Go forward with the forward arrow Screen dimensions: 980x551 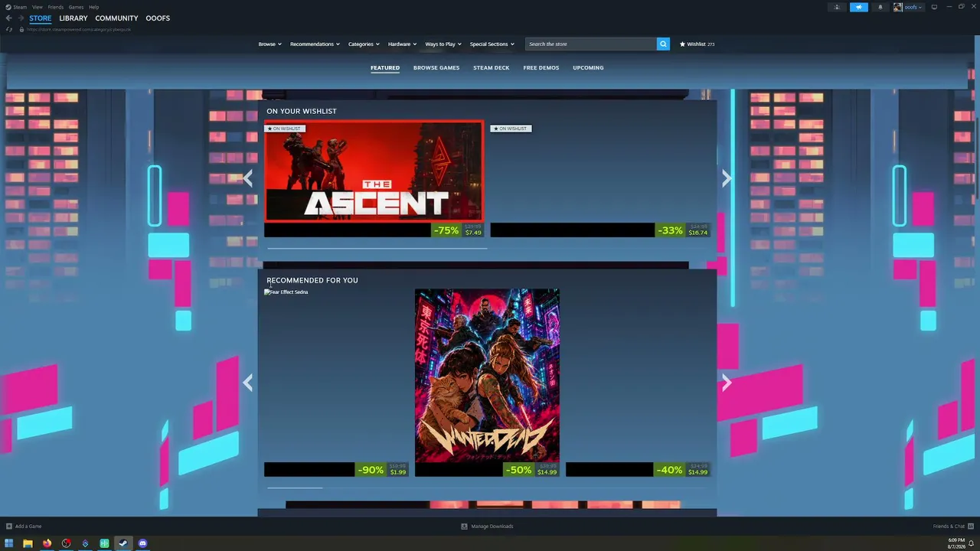[20, 18]
